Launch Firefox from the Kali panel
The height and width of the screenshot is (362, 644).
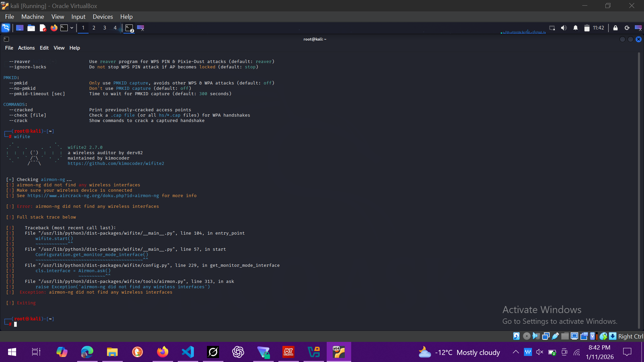click(54, 28)
